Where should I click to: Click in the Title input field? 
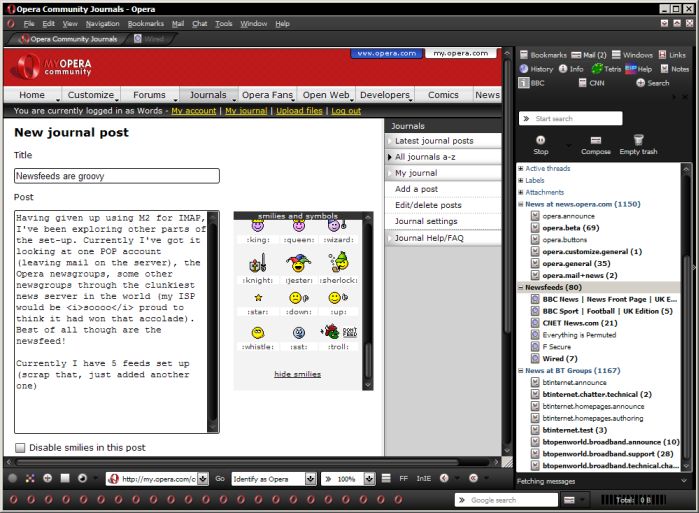coord(117,176)
